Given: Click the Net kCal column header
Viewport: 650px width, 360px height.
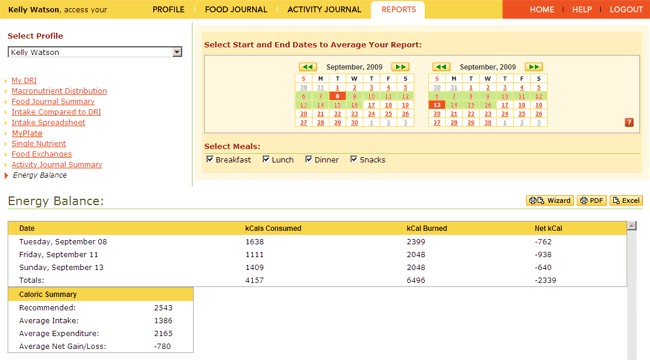Looking at the screenshot, I should 548,229.
